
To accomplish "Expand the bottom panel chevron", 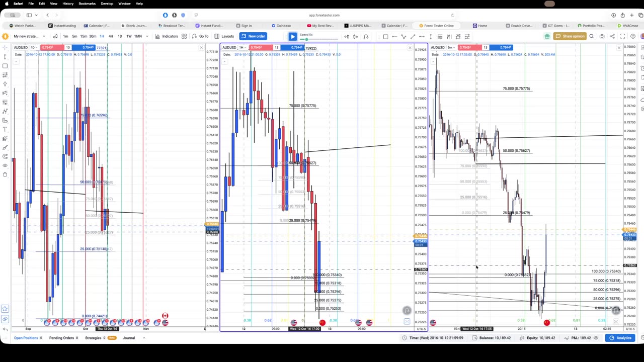I will (x=144, y=338).
